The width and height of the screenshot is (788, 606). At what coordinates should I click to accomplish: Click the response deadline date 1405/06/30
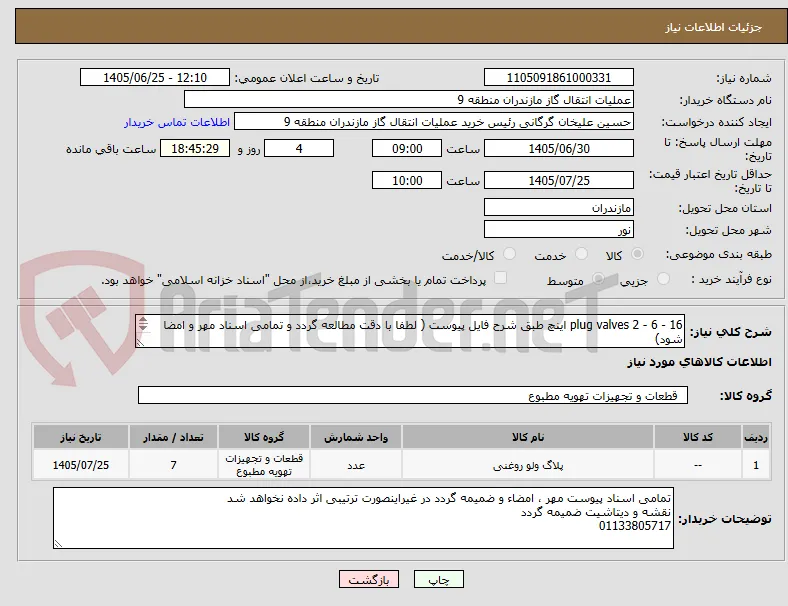coord(558,148)
